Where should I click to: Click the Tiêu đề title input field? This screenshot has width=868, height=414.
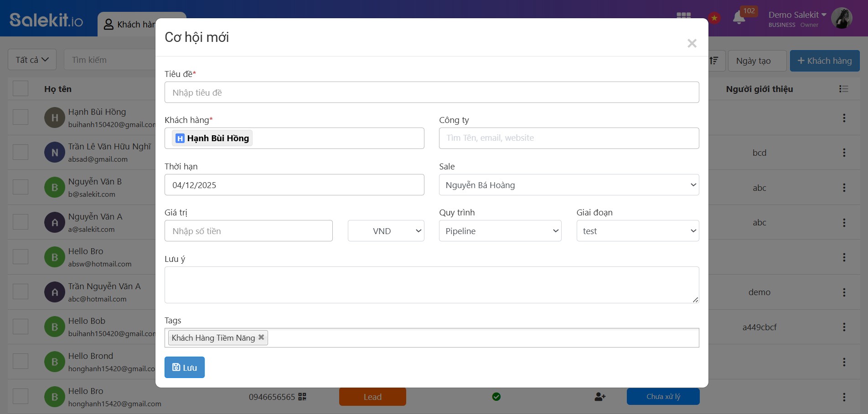point(431,92)
